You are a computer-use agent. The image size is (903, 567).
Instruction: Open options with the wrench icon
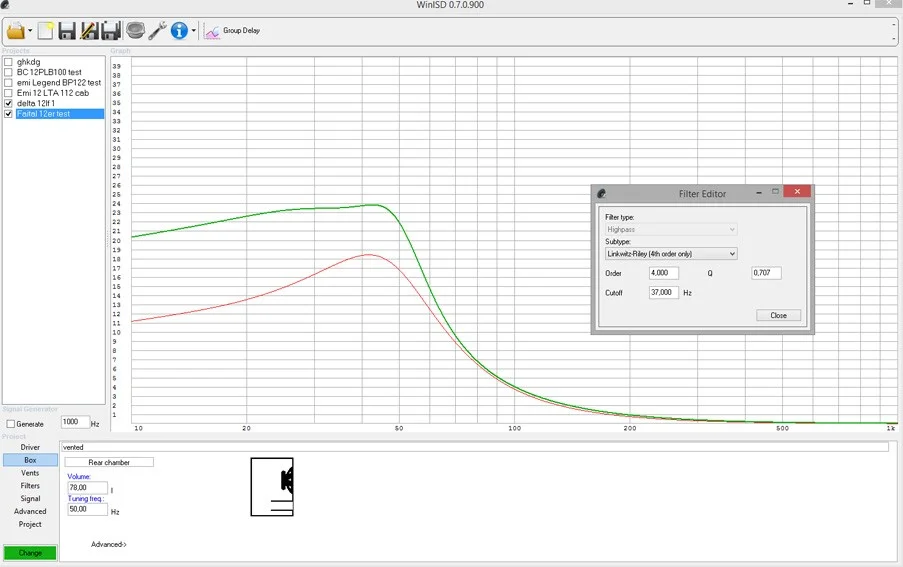coord(158,31)
